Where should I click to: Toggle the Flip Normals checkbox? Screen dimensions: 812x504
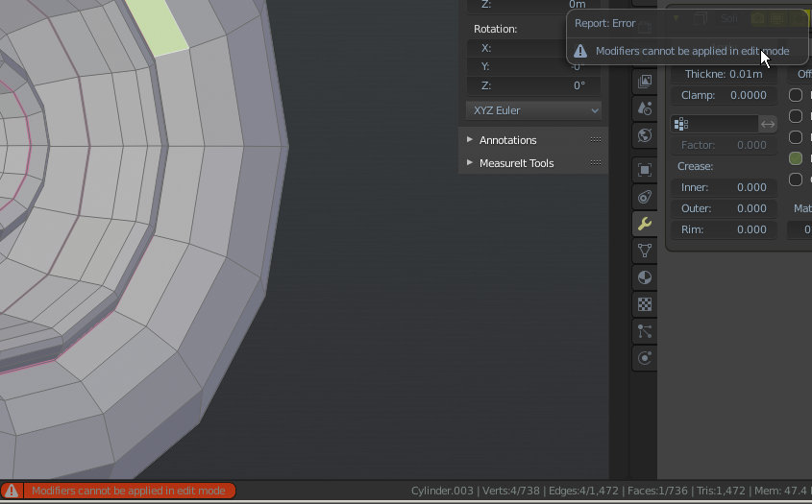[x=796, y=95]
